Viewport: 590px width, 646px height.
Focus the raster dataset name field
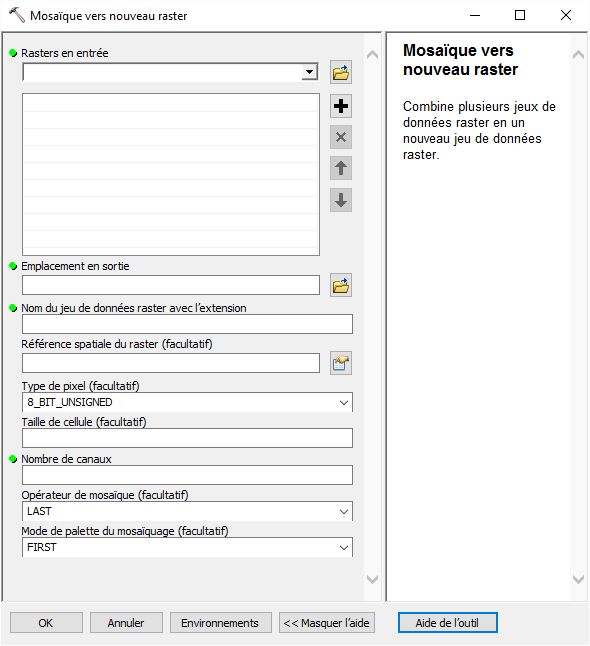[187, 324]
